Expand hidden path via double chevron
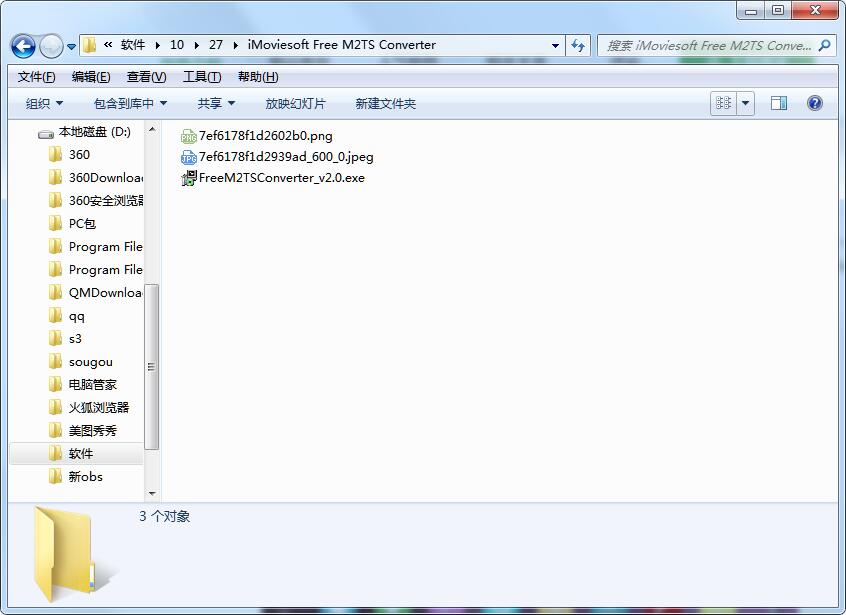 (x=108, y=45)
